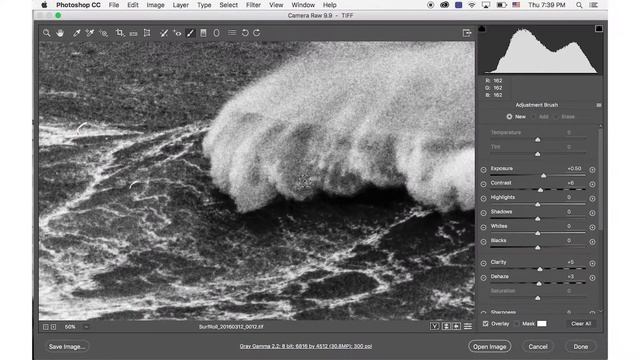Viewport: 640px width, 360px height.
Task: Select the Targeted Adjustment tool
Action: coord(104,33)
